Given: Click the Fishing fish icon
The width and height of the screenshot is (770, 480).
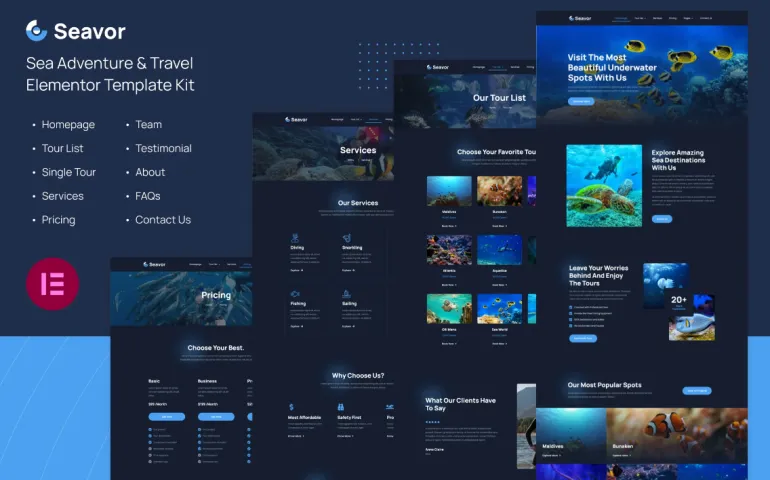Looking at the screenshot, I should tap(294, 294).
